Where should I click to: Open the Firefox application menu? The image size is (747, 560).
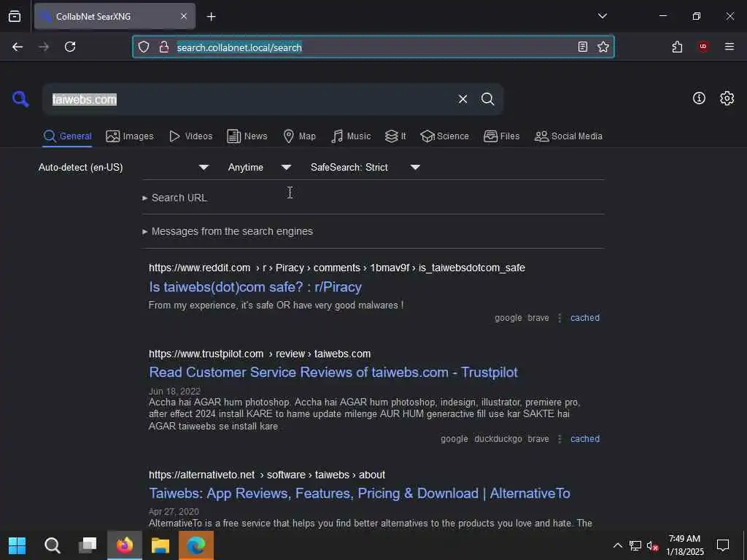click(729, 47)
